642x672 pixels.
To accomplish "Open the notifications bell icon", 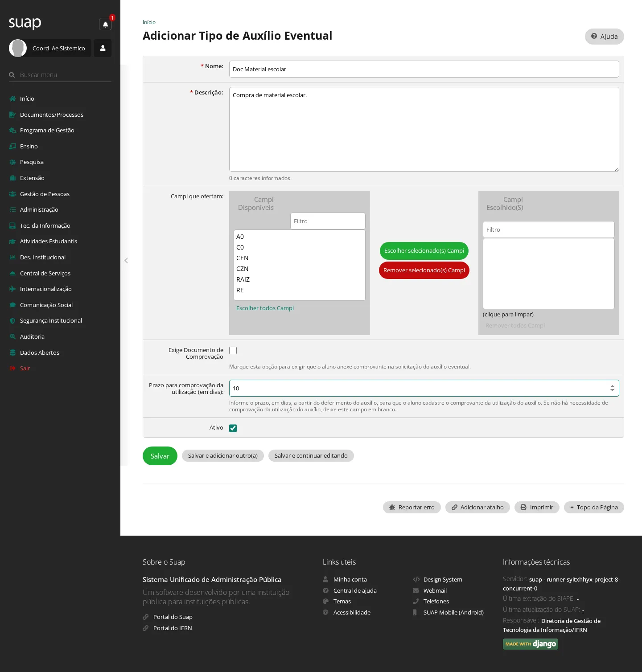I will (x=105, y=24).
